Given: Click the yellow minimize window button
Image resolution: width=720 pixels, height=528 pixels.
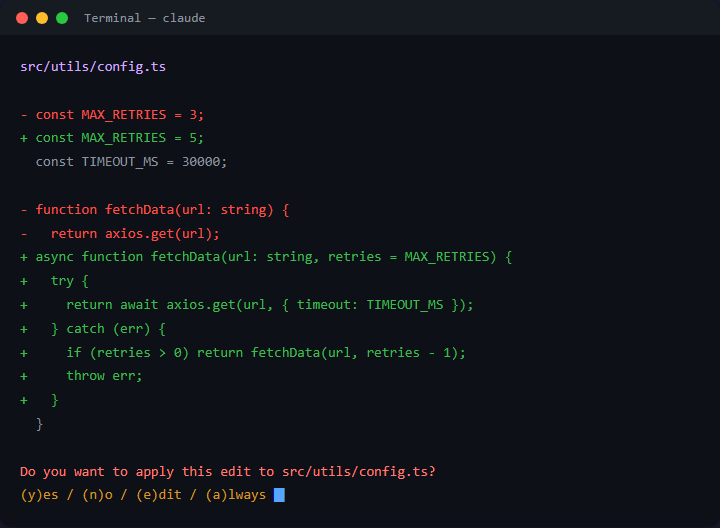Looking at the screenshot, I should (42, 18).
